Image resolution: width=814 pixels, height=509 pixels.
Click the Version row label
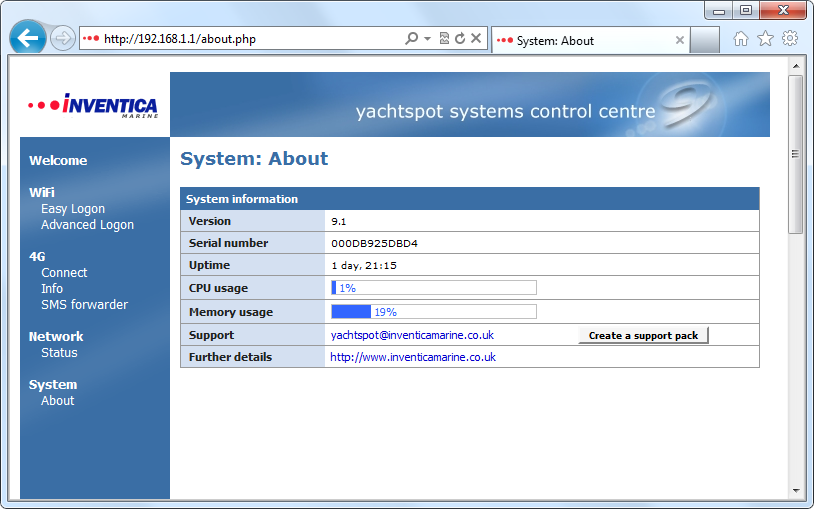click(x=210, y=221)
